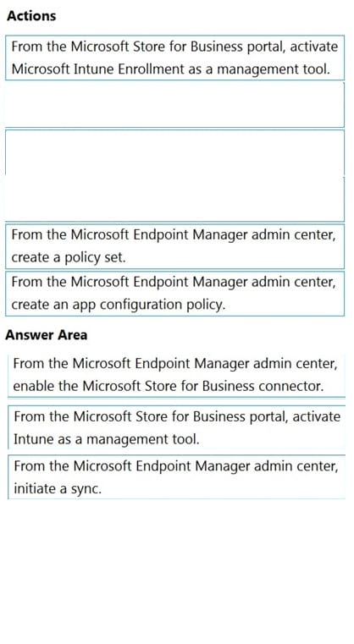This screenshot has width=354, height=644.
Task: Select the initiate a sync answer
Action: [x=176, y=476]
